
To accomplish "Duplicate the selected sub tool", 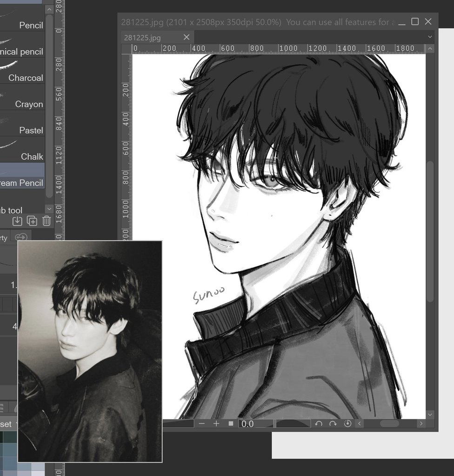I will click(32, 221).
